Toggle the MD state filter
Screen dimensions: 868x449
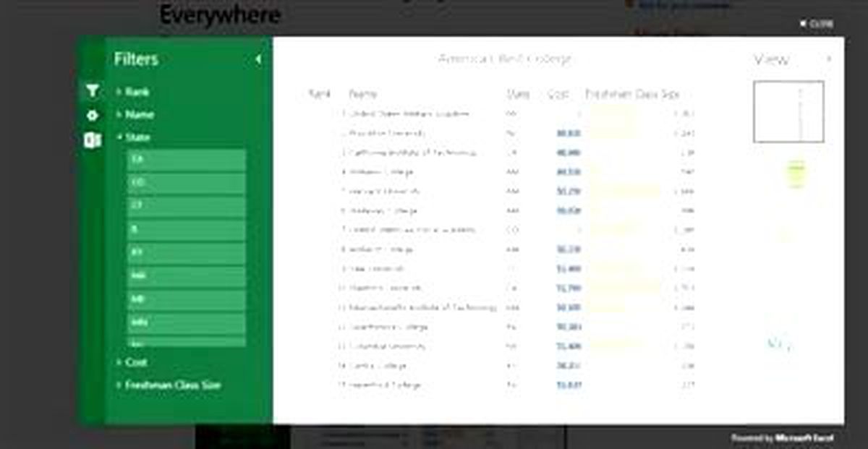tap(187, 299)
